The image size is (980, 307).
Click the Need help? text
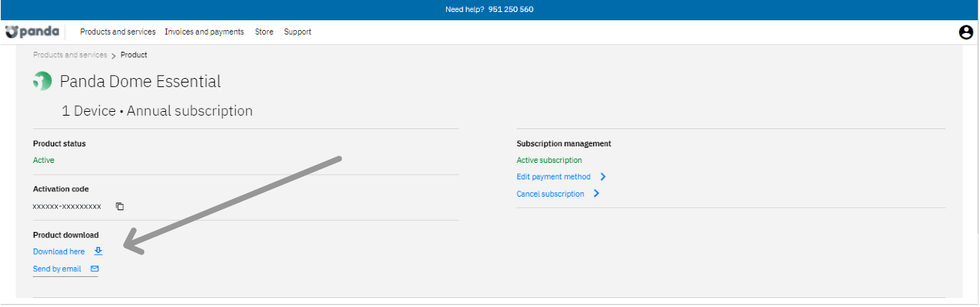465,10
